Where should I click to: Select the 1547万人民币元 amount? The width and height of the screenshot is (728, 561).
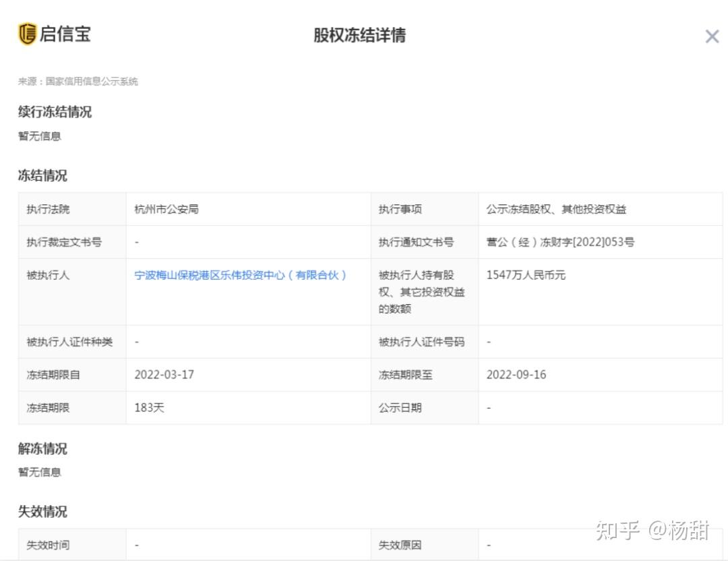[526, 275]
